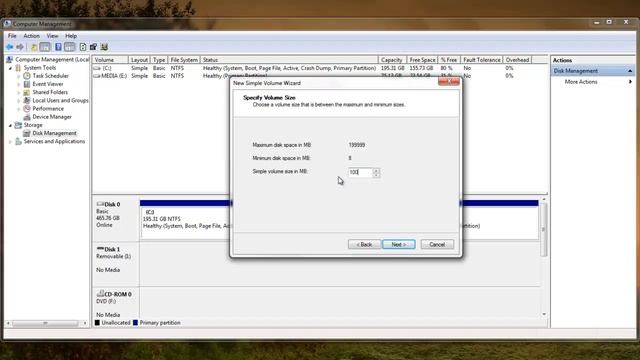
Task: Cancel the New Simple Volume Wizard
Action: tap(437, 244)
